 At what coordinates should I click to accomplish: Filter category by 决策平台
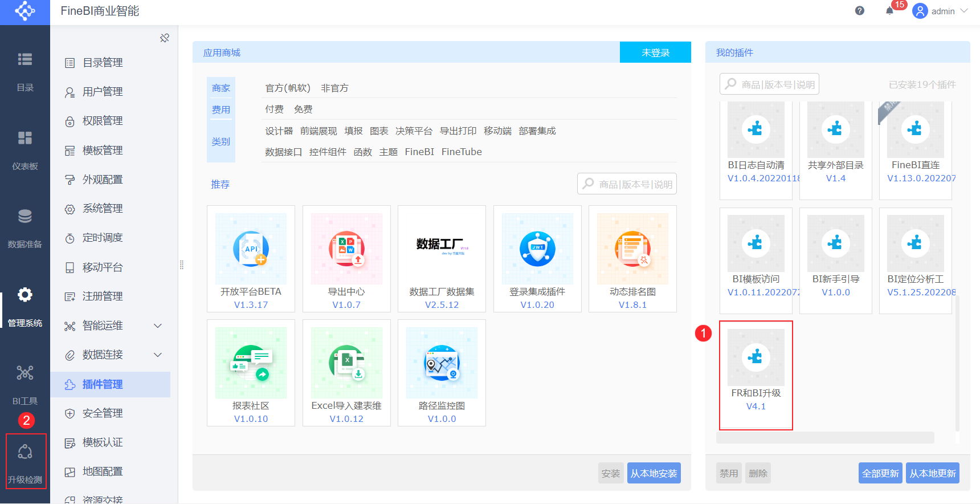coord(414,131)
